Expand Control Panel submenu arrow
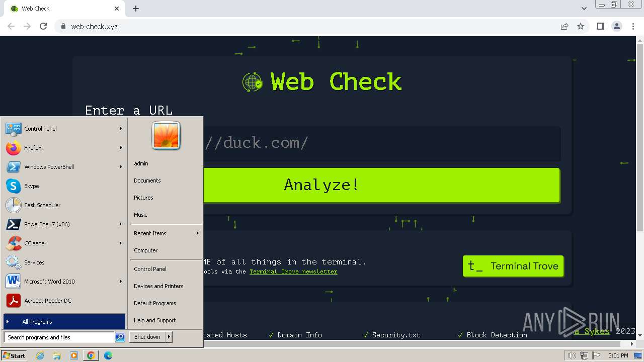The height and width of the screenshot is (362, 644). pyautogui.click(x=121, y=129)
